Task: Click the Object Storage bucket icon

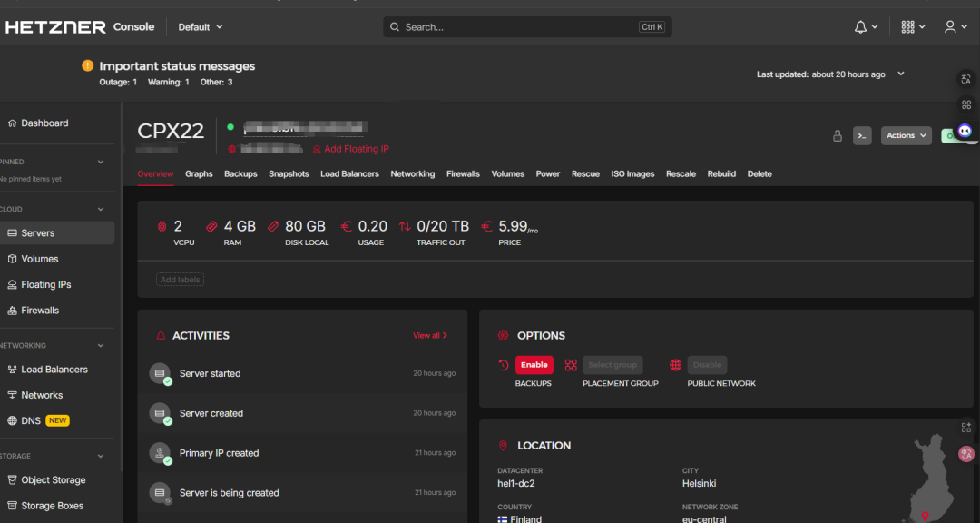Action: (12, 480)
